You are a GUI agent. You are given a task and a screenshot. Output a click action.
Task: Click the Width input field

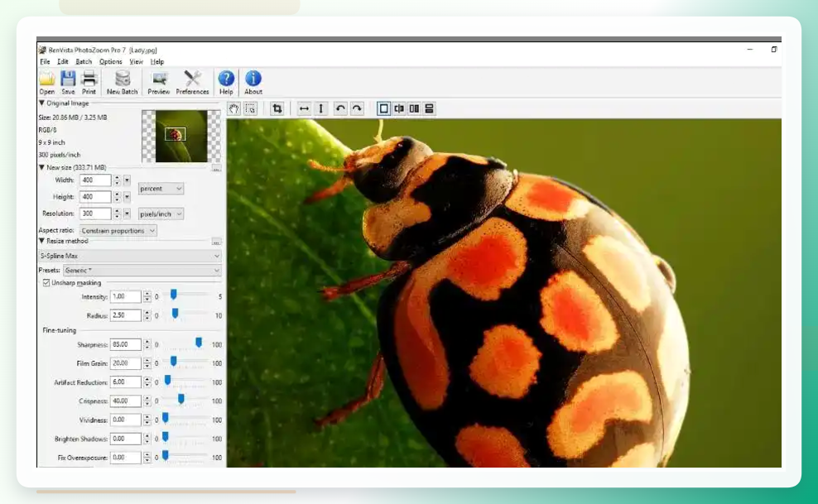point(95,180)
